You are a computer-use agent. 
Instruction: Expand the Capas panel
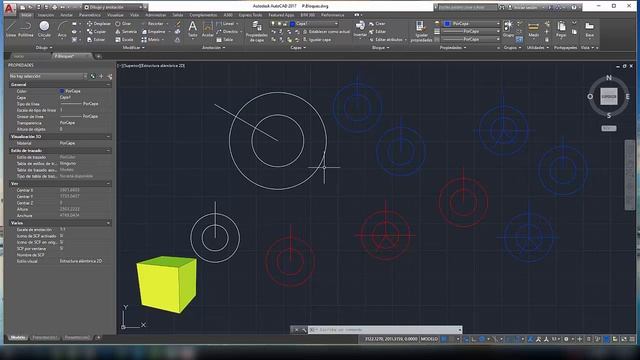298,47
